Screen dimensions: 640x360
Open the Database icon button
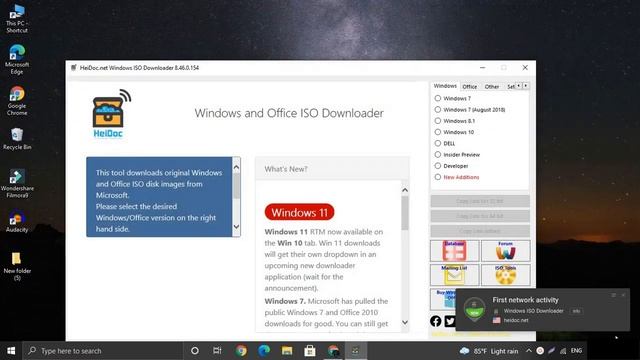454,251
